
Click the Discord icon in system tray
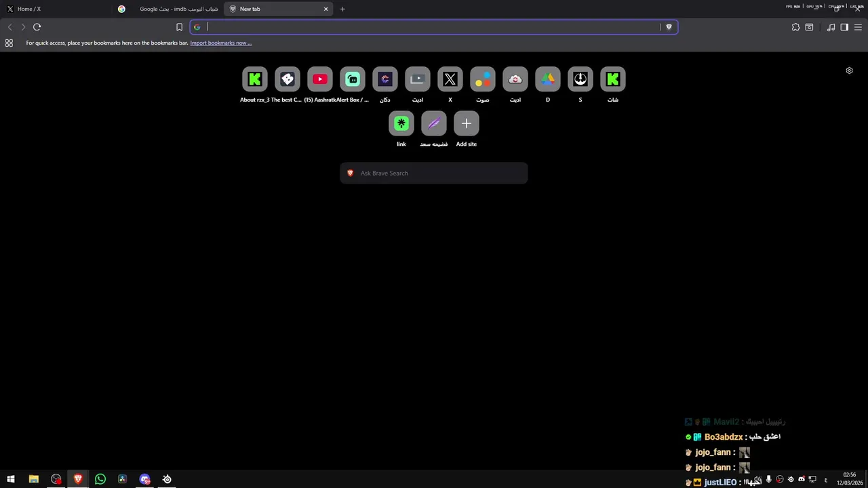802,479
